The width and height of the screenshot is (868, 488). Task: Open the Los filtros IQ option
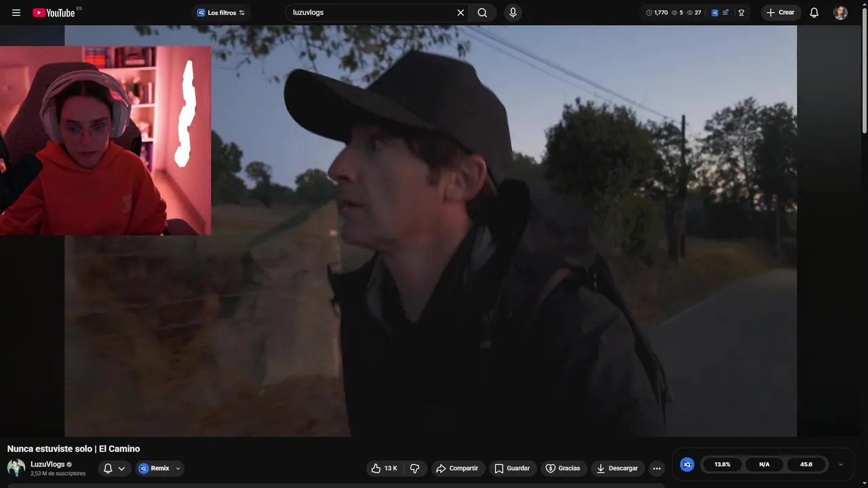tap(221, 13)
